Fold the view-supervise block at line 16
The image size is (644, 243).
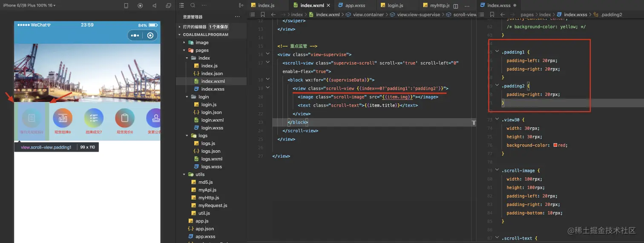click(267, 54)
